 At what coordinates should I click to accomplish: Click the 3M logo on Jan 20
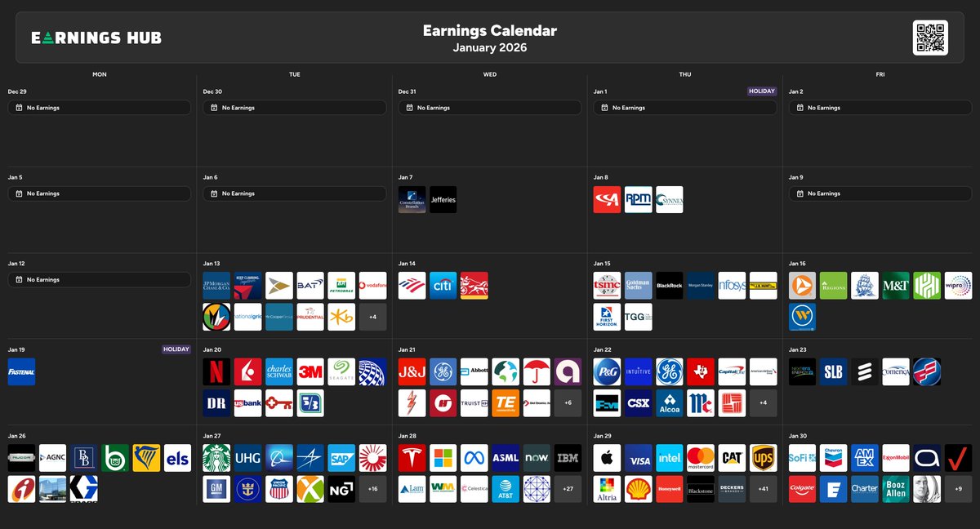click(310, 371)
